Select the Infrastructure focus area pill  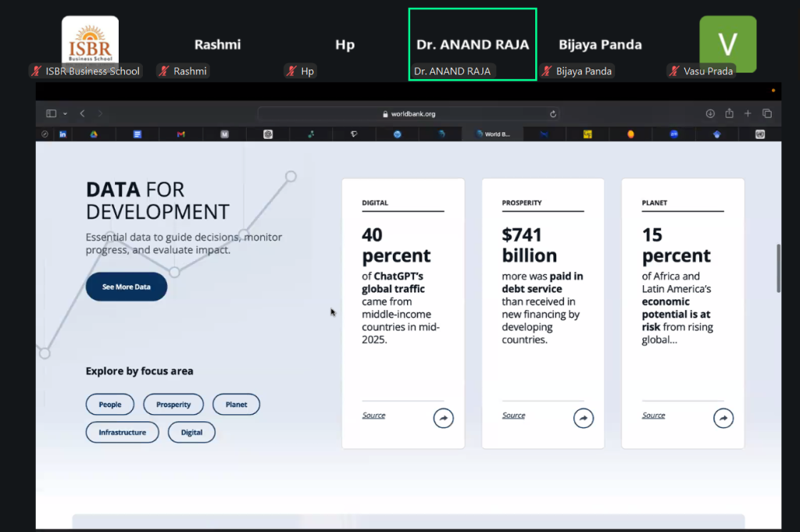[122, 432]
